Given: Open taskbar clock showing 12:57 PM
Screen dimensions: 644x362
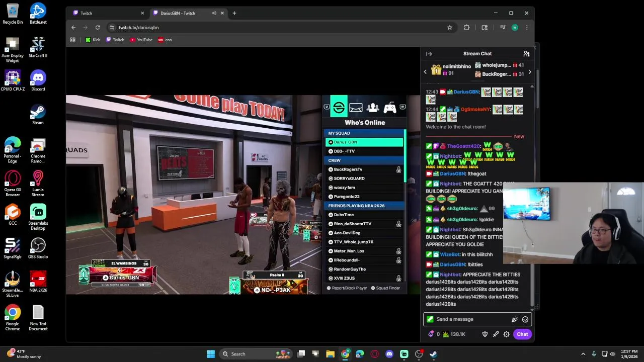Looking at the screenshot, I should point(629,354).
